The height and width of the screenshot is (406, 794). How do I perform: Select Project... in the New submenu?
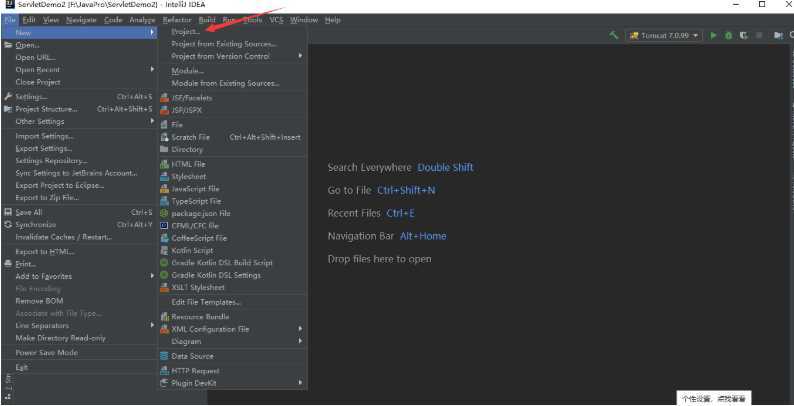186,32
